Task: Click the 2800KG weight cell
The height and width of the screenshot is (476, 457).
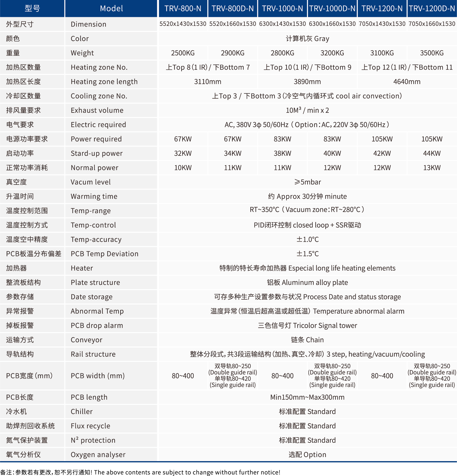Action: [x=282, y=53]
